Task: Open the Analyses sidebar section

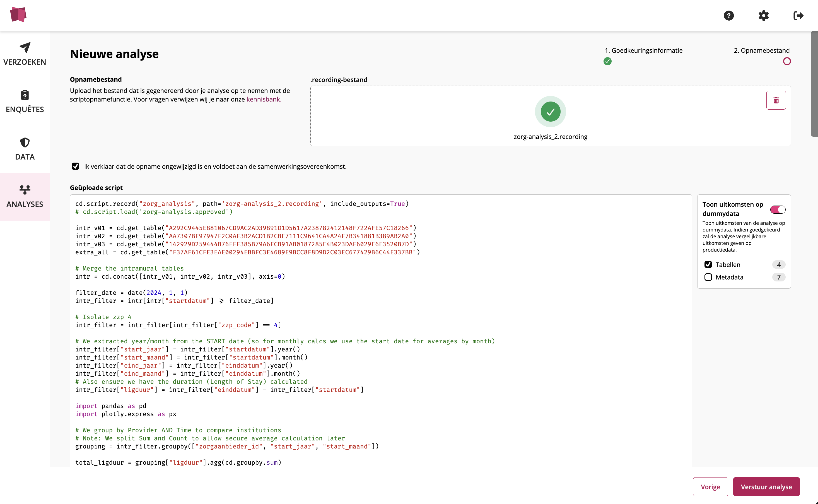Action: [25, 197]
